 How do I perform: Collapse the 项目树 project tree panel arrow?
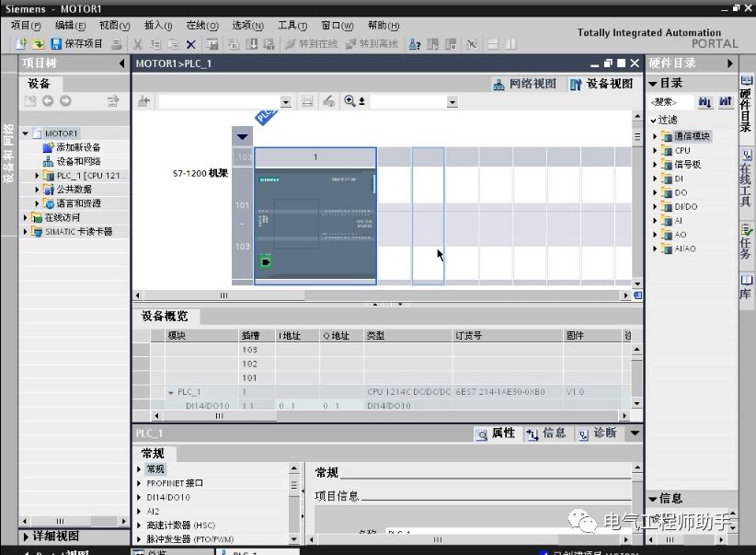(121, 64)
